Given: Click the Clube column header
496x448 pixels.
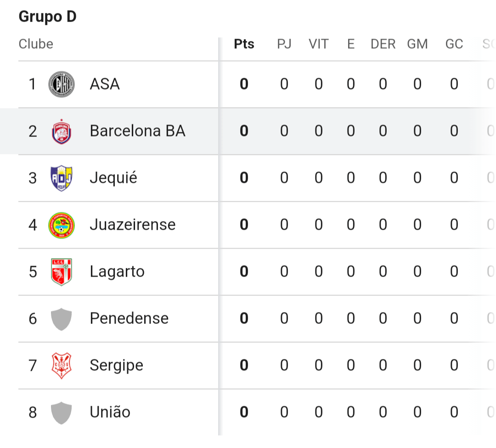Looking at the screenshot, I should pos(36,44).
